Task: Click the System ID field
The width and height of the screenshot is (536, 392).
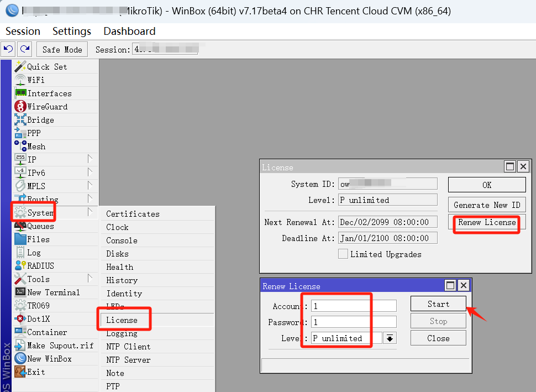Action: 388,184
